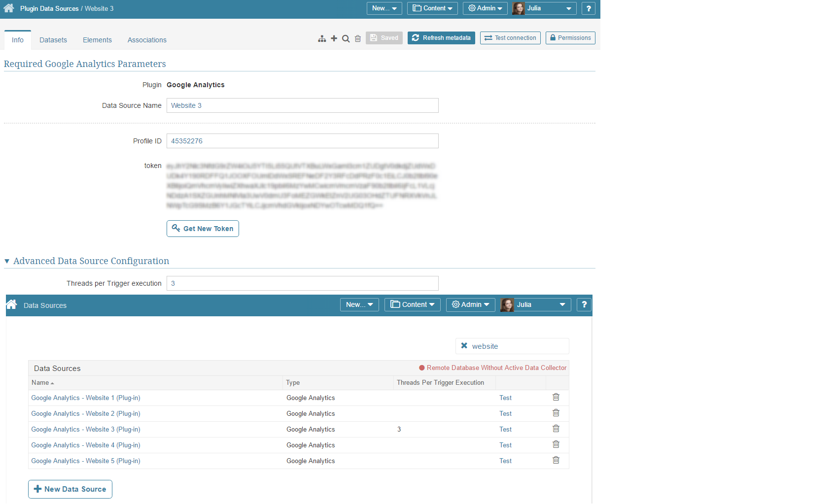This screenshot has width=837, height=504.
Task: Click the home icon beside Plugin Data Sources
Action: [9, 8]
